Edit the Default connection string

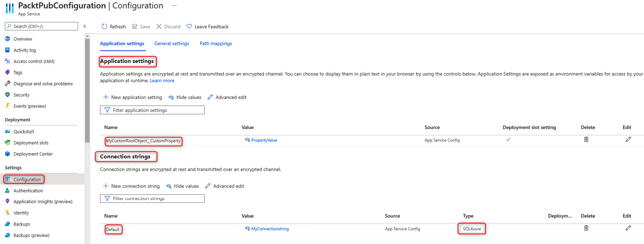[628, 228]
